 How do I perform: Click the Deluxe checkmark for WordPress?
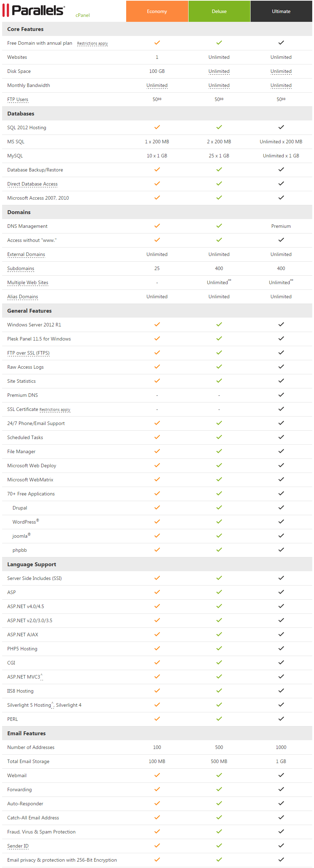pos(219,521)
